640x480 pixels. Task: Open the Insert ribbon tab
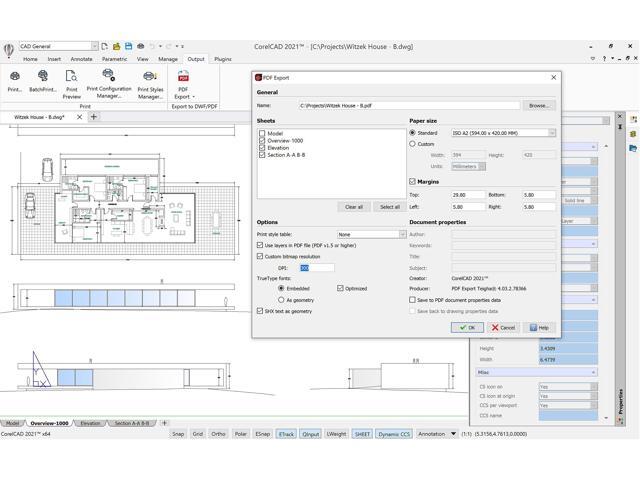coord(54,59)
